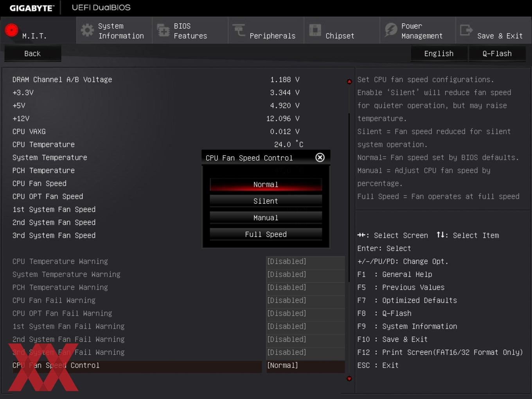Select Normal fan speed option

tap(266, 184)
